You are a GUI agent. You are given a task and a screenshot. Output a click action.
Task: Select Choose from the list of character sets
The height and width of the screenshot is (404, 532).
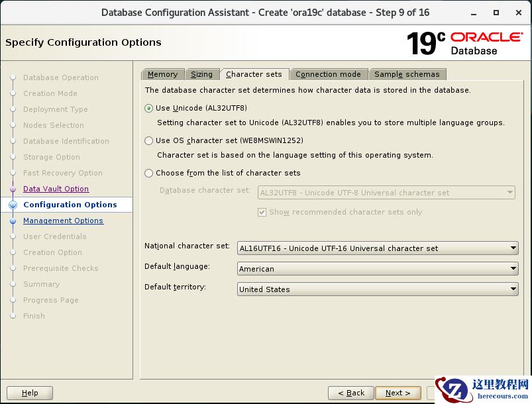tap(149, 173)
